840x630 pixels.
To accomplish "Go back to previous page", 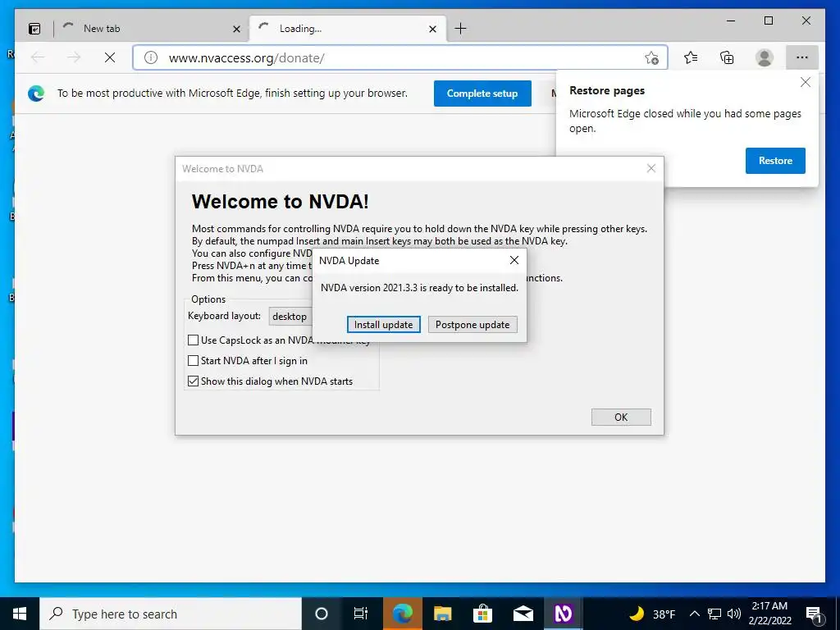I will [38, 57].
